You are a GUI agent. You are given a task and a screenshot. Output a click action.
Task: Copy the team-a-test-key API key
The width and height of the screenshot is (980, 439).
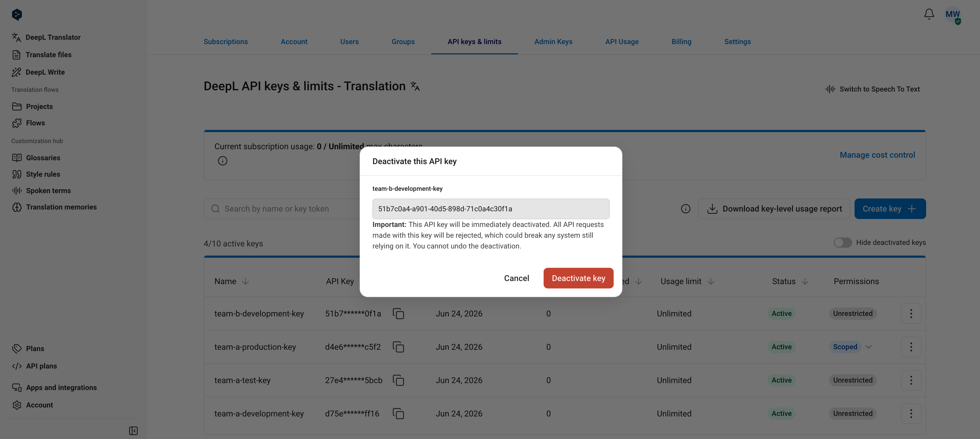pyautogui.click(x=398, y=381)
